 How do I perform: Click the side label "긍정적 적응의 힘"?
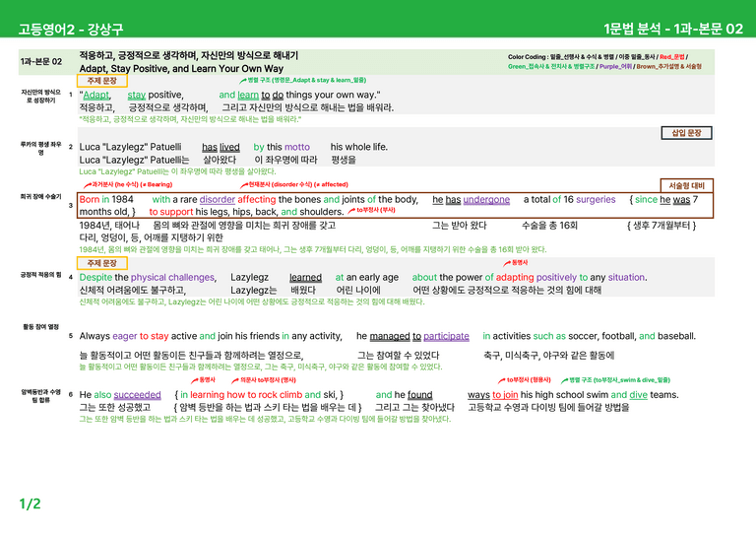point(41,275)
